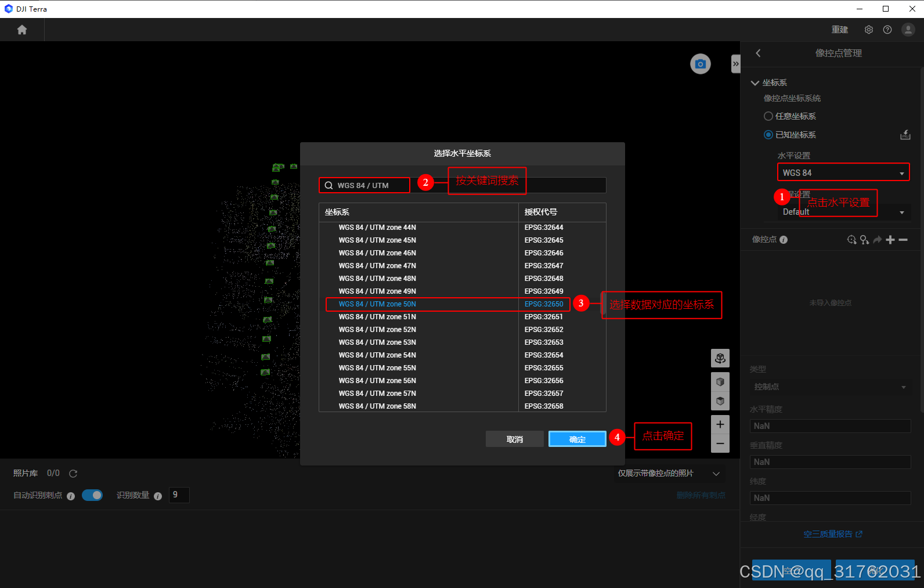Click the coordinate system search field
This screenshot has height=588, width=924.
click(x=463, y=185)
